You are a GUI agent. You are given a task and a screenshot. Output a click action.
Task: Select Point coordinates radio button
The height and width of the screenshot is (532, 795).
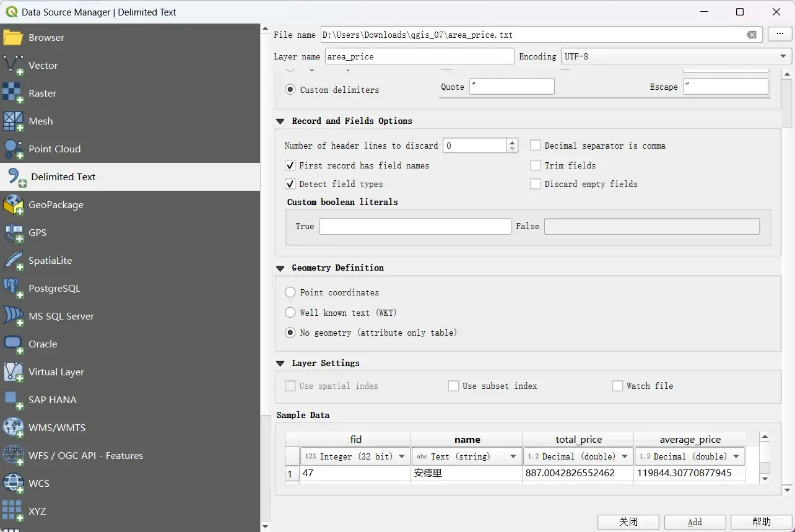(x=290, y=292)
